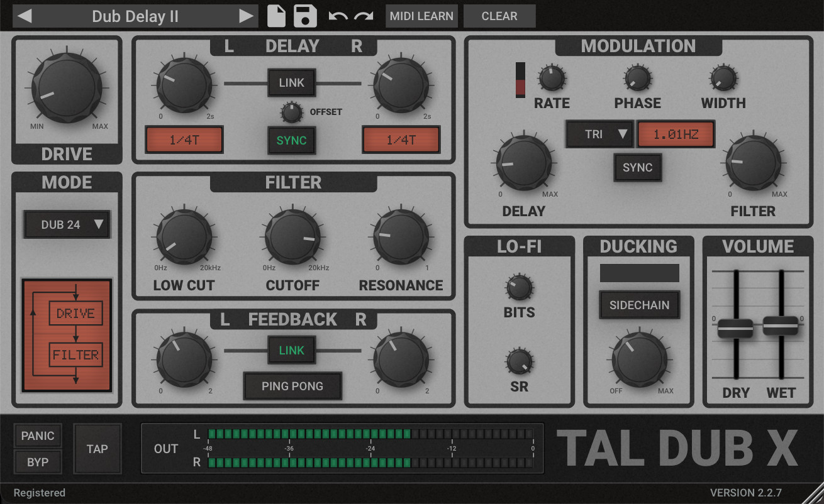This screenshot has height=504, width=824.
Task: Click the Dub Delay II preset name
Action: coord(135,16)
